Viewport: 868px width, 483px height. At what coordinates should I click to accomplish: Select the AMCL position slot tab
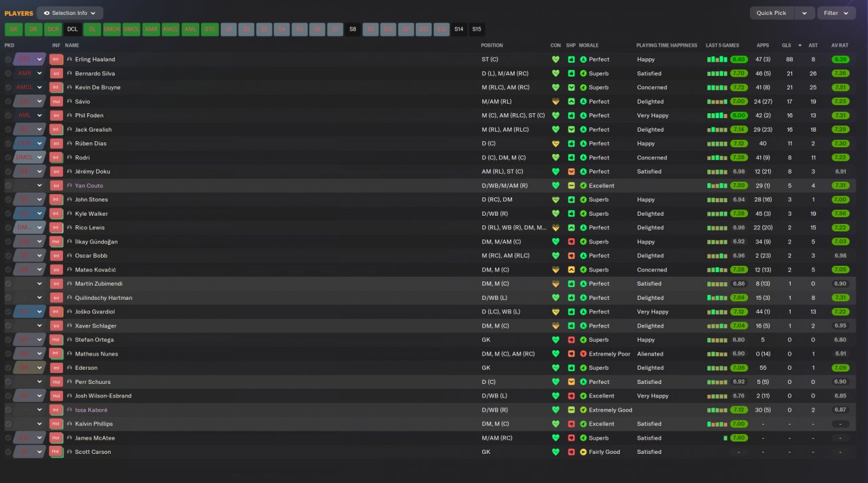171,29
